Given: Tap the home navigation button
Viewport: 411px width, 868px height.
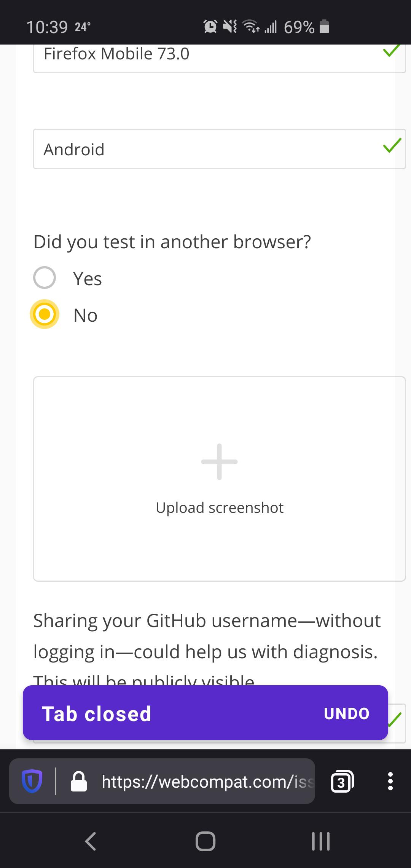Looking at the screenshot, I should click(205, 841).
